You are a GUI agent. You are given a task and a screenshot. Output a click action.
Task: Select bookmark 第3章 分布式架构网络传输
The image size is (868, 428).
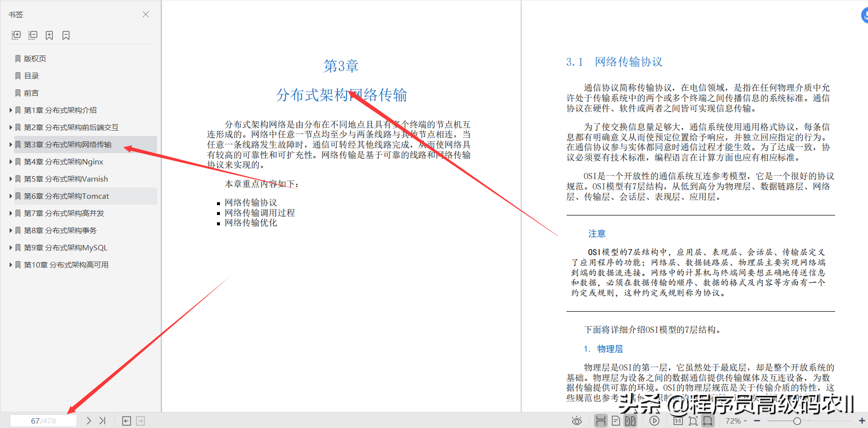tap(68, 144)
